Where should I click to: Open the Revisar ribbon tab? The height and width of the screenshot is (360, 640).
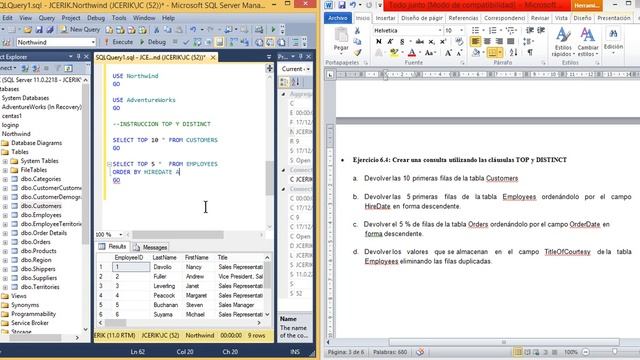[x=540, y=18]
